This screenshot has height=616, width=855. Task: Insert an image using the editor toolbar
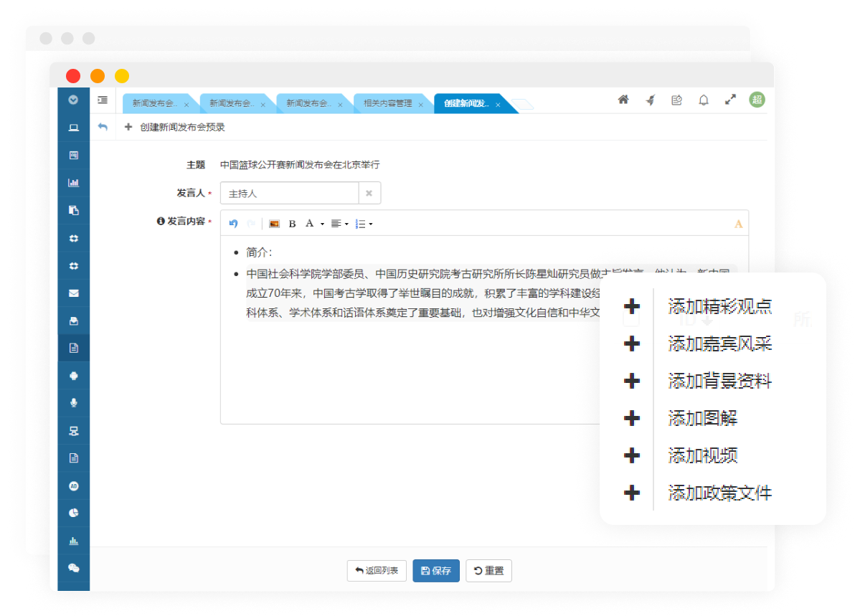[x=274, y=224]
